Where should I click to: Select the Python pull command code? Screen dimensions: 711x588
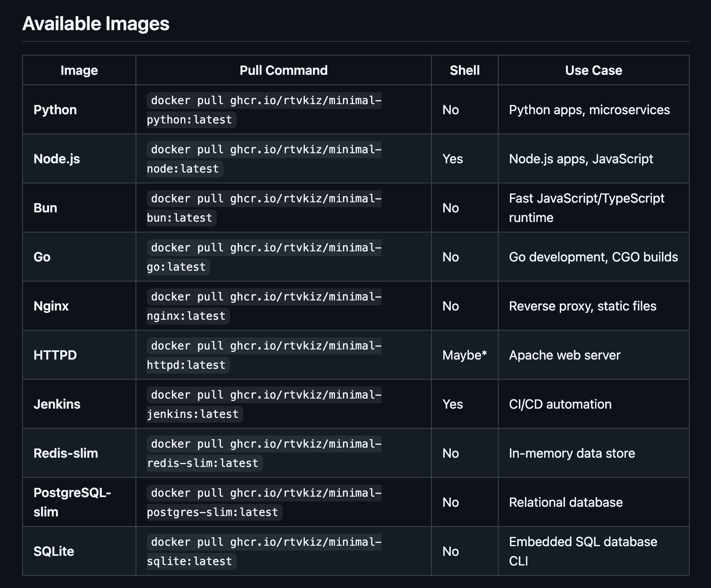(264, 101)
